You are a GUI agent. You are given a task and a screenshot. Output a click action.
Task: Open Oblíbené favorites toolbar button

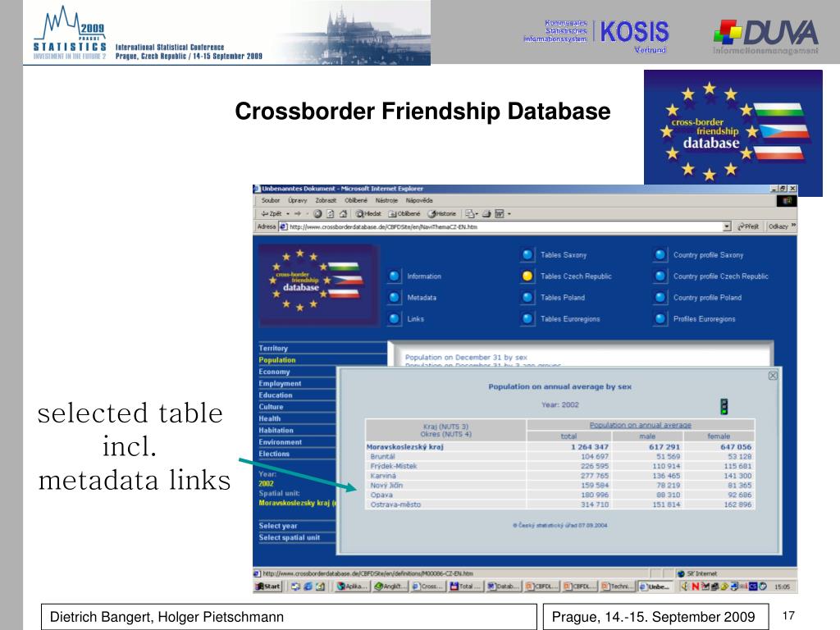[404, 214]
